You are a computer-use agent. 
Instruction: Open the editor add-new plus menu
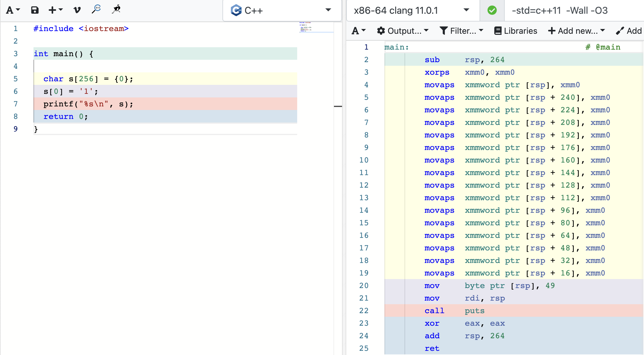pyautogui.click(x=56, y=10)
